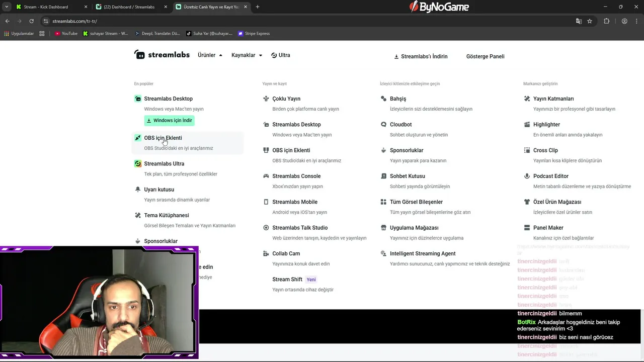Open the Chrome tab search dropdown
This screenshot has height=362, width=644.
point(7,7)
